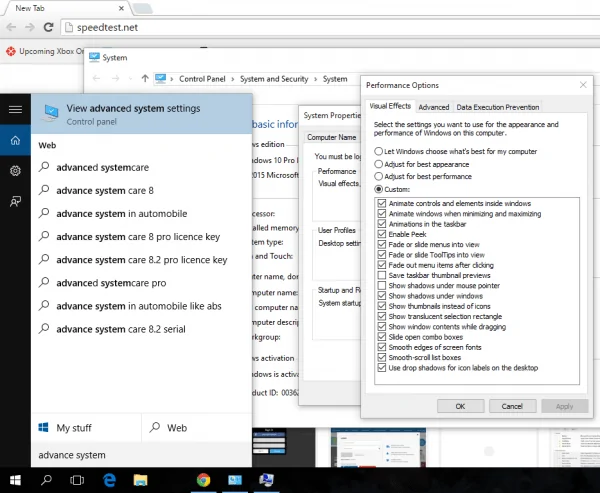Click the speedtest.net address bar

(330, 27)
